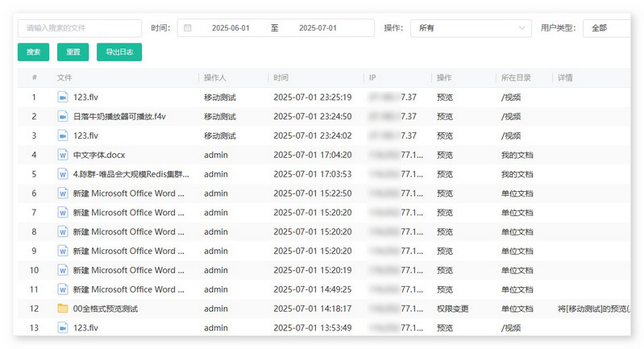
Task: Click the folder icon beside 00全格式预览测试
Action: click(x=62, y=309)
